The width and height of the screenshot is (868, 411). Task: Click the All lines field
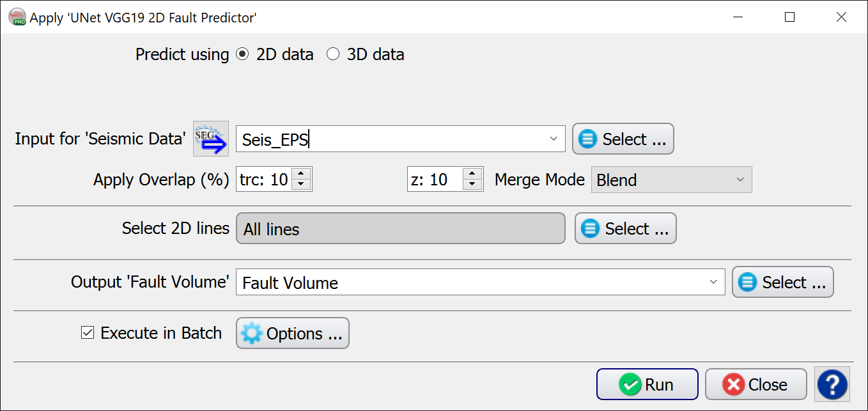point(400,229)
